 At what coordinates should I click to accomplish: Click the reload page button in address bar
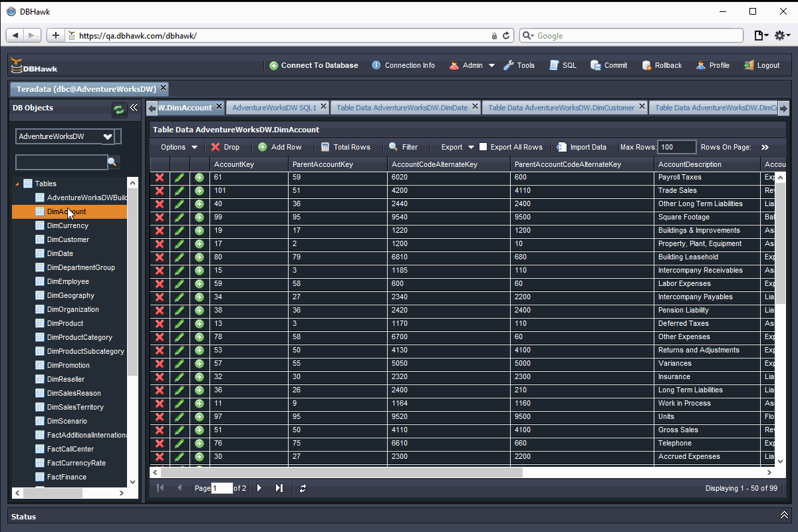(x=506, y=36)
